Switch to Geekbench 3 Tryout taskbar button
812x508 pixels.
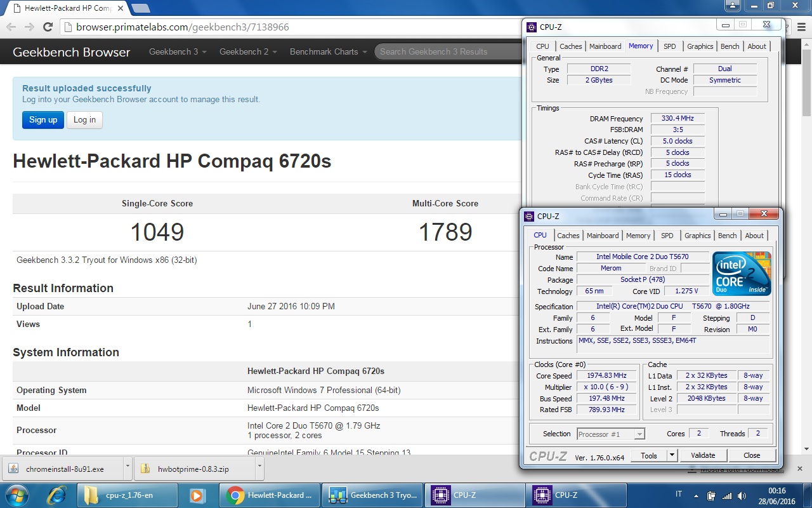pyautogui.click(x=373, y=495)
